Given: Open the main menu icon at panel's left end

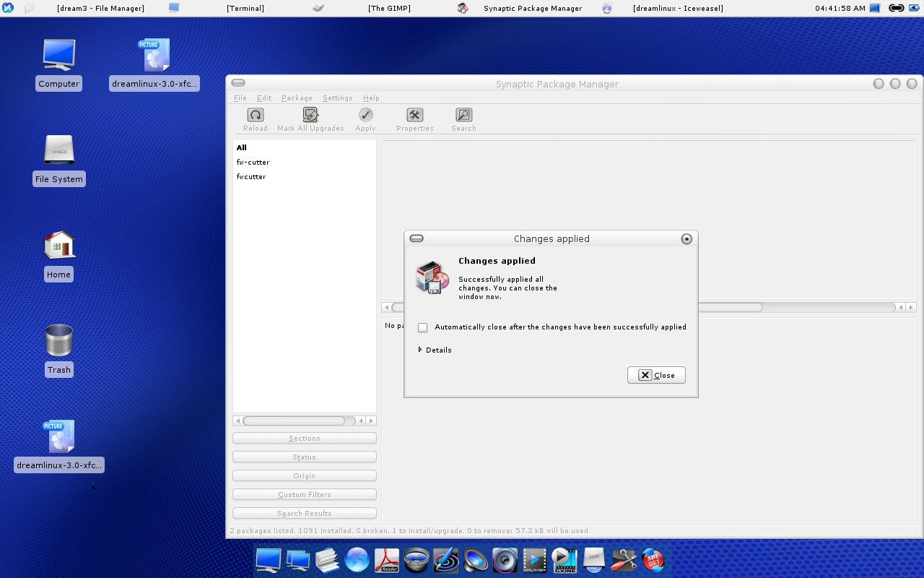Looking at the screenshot, I should click(8, 8).
